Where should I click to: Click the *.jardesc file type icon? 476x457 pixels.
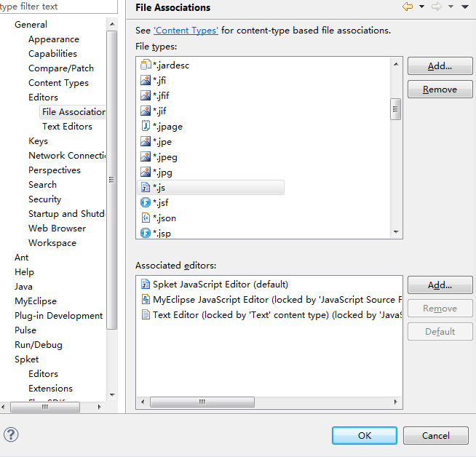pyautogui.click(x=146, y=65)
